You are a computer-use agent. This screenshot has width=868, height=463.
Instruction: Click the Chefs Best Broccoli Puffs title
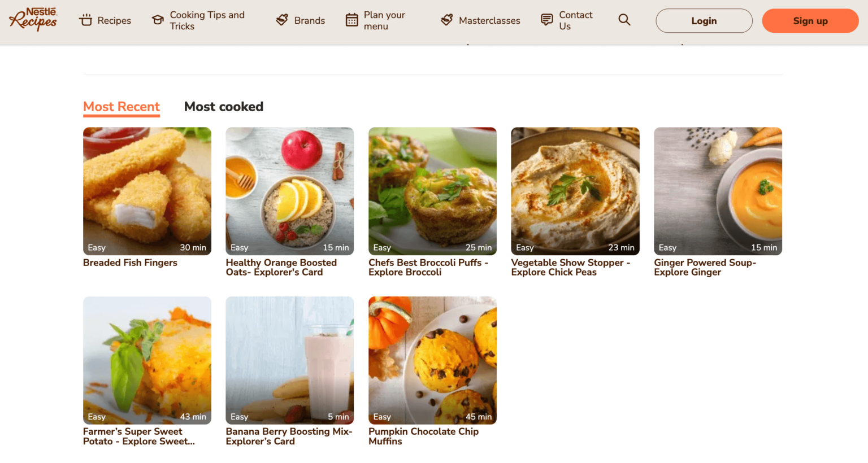[x=428, y=267]
